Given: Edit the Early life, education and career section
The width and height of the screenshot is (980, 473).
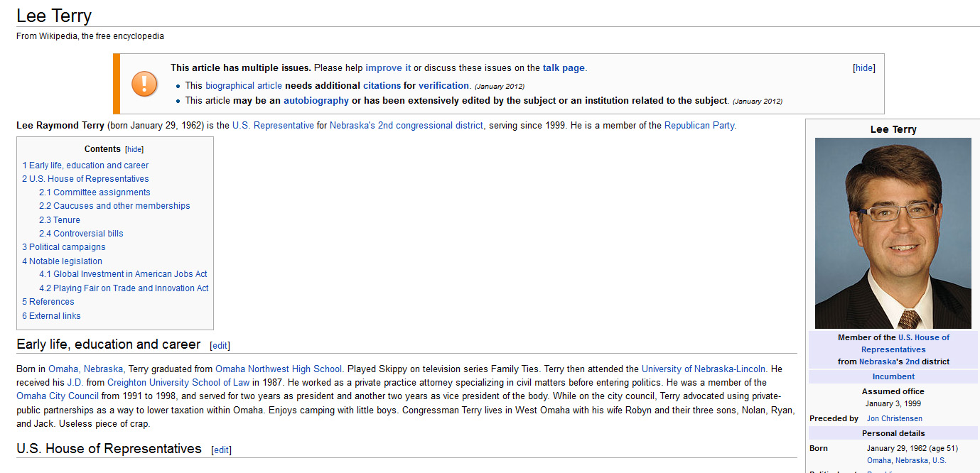Looking at the screenshot, I should pyautogui.click(x=220, y=346).
